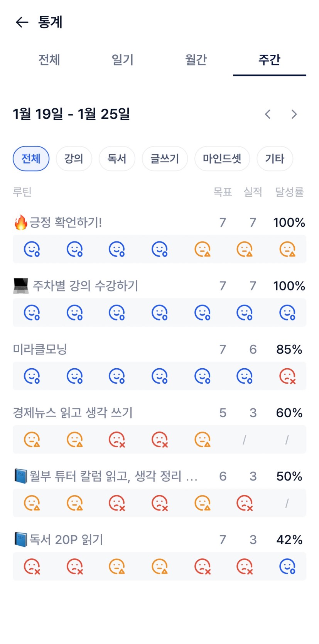This screenshot has height=644, width=319.
Task: Choose the 글쓰기 filter chip
Action: pyautogui.click(x=165, y=158)
